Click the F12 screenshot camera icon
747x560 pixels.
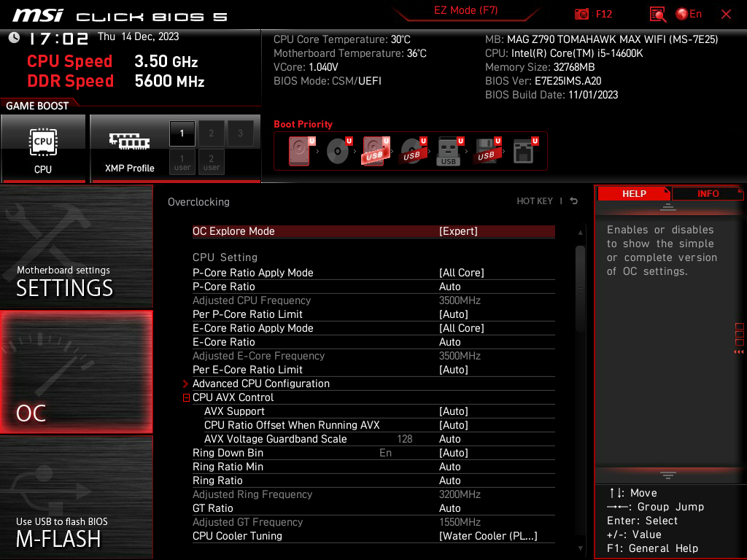pyautogui.click(x=581, y=15)
